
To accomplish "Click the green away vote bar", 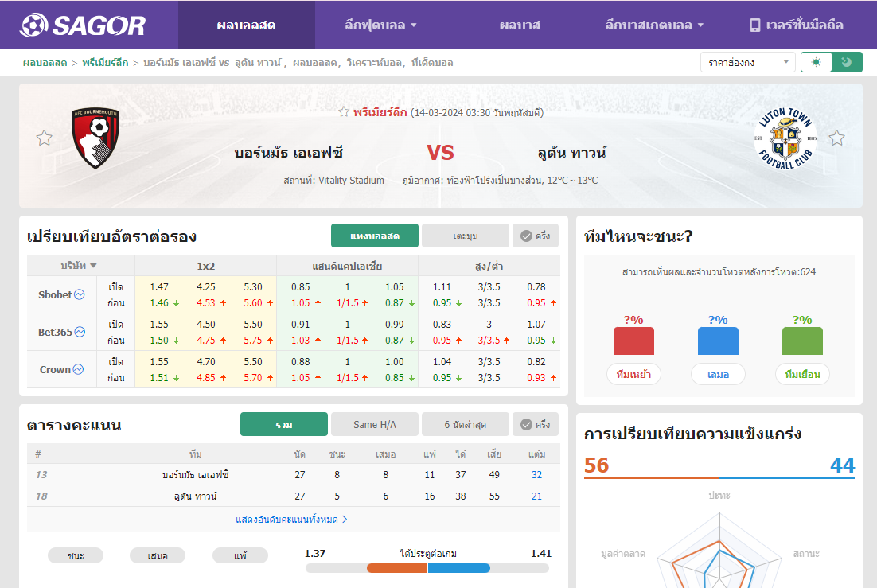I will 803,341.
